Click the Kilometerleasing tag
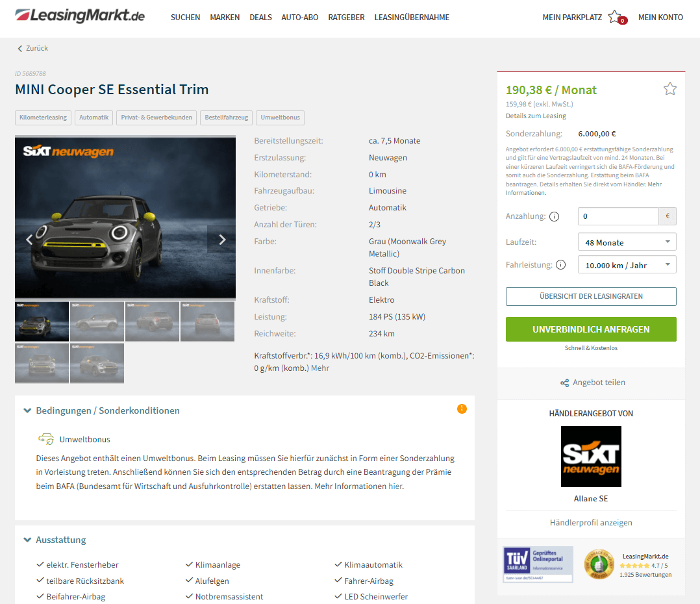Image resolution: width=700 pixels, height=604 pixels. point(43,118)
